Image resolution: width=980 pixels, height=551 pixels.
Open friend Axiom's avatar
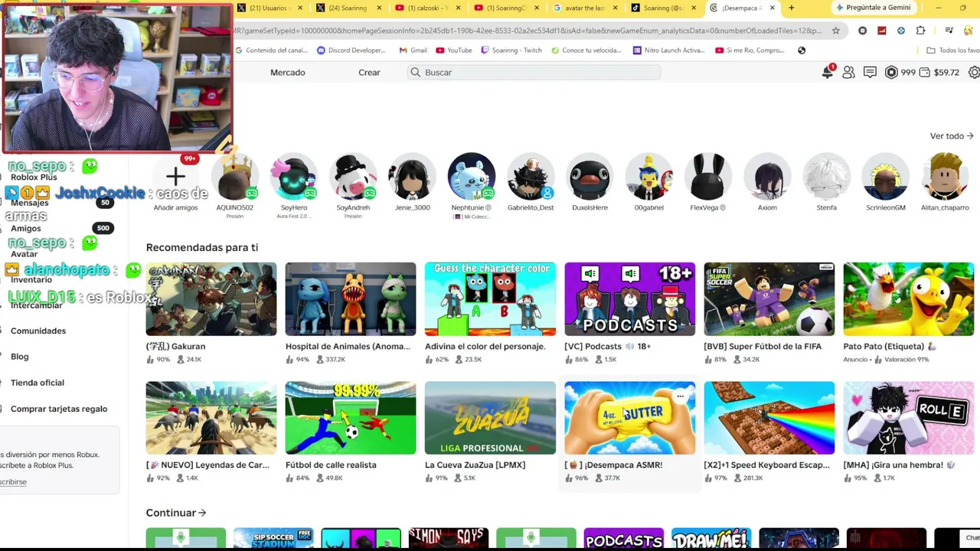(x=767, y=177)
